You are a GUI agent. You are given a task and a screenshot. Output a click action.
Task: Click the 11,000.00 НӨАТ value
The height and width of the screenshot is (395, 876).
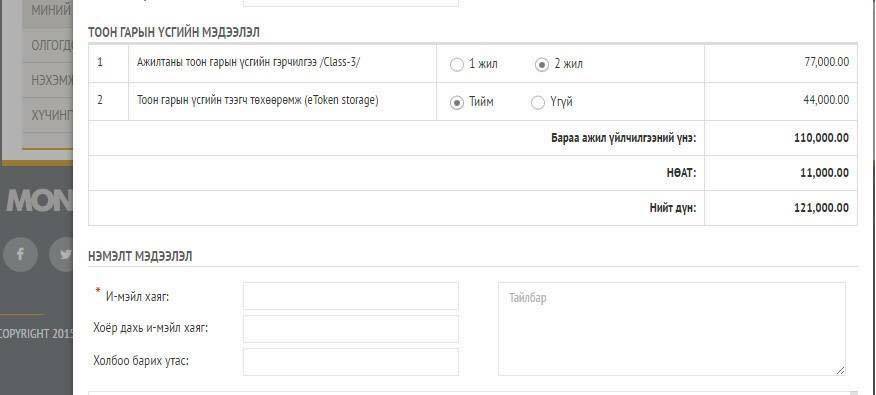(824, 173)
